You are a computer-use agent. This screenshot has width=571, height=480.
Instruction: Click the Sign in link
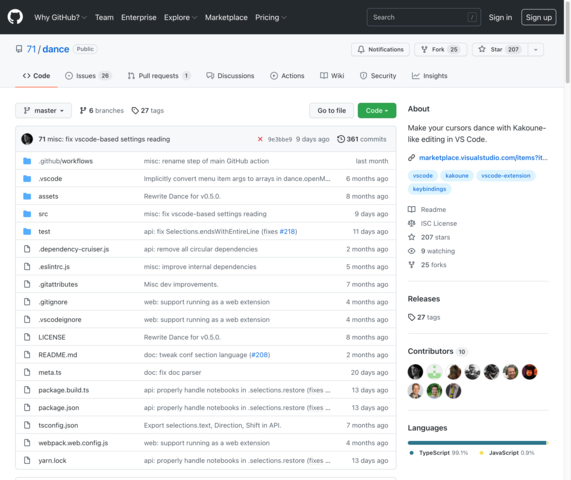click(500, 17)
